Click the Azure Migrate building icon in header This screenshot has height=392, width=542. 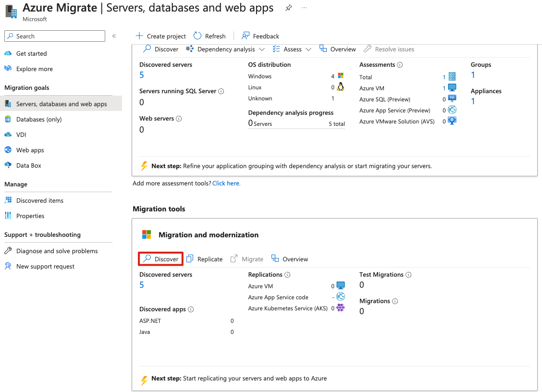pos(11,12)
